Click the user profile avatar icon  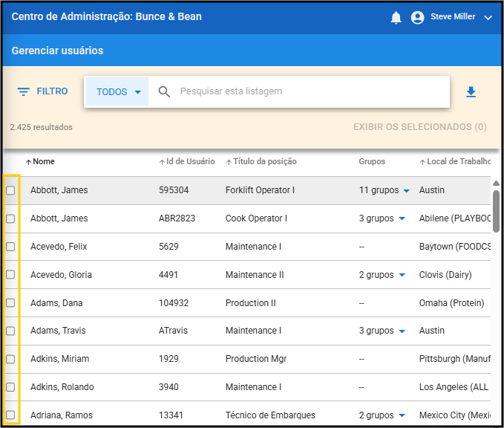pos(417,17)
